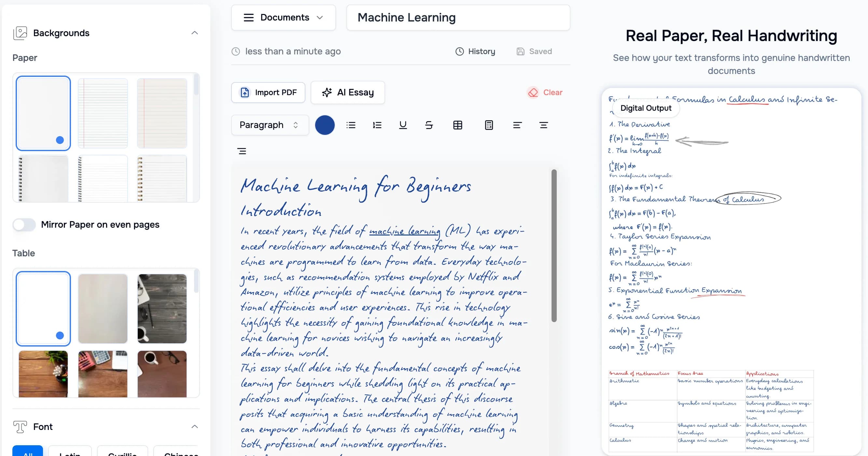Click the calculator formula icon

[x=489, y=125]
